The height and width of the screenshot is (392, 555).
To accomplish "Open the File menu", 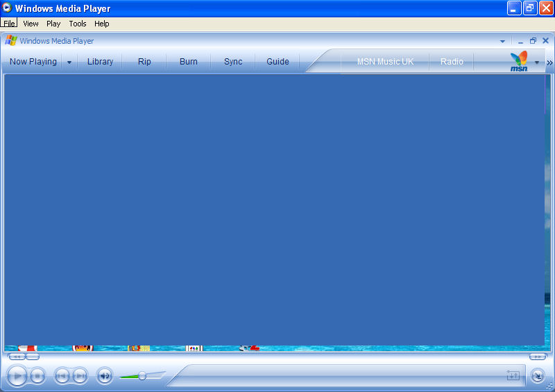I will click(9, 24).
